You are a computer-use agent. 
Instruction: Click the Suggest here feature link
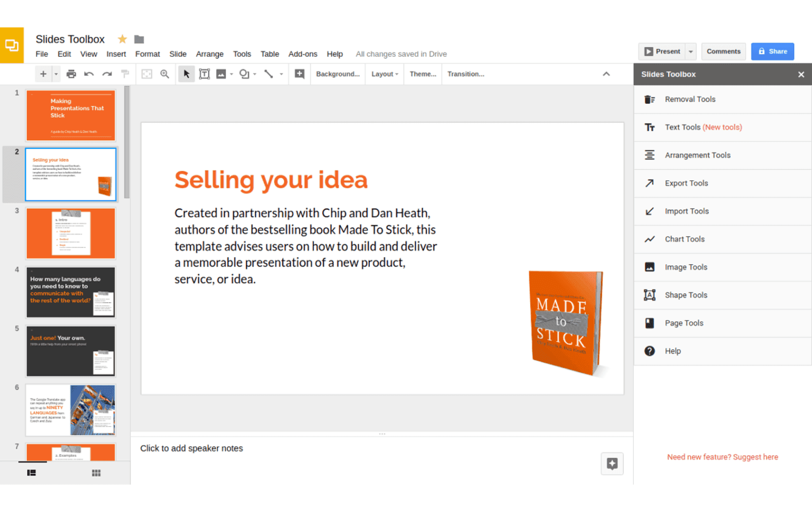point(755,457)
